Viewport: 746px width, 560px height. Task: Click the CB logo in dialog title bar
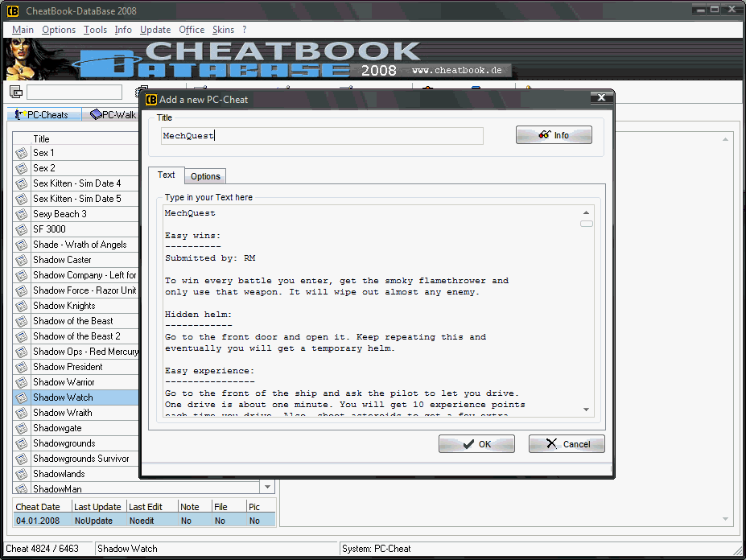150,100
